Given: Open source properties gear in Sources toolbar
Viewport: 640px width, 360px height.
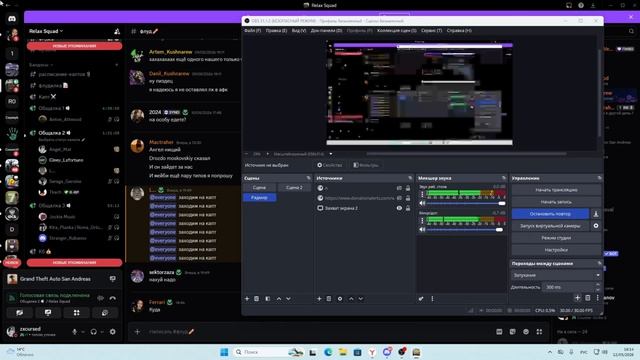Looking at the screenshot, I should pyautogui.click(x=340, y=299).
